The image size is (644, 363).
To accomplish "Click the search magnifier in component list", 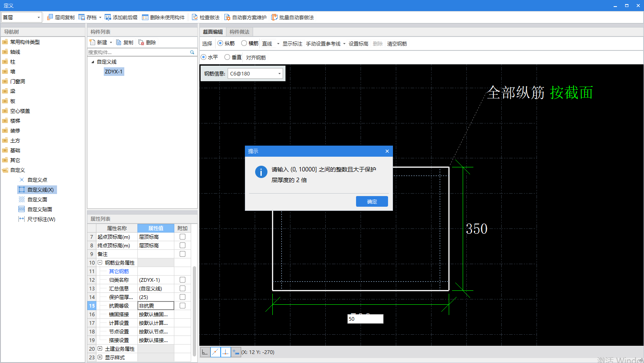I will point(192,52).
